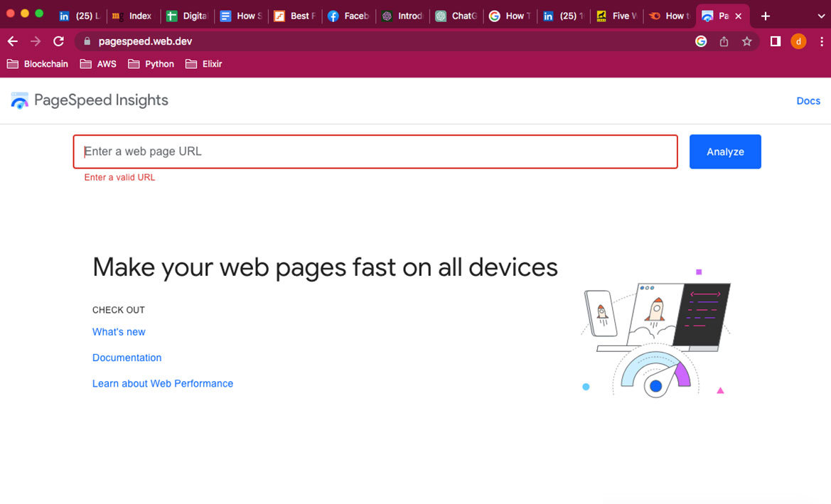Open the What's new link
Viewport: 831px width, 504px height.
point(119,332)
